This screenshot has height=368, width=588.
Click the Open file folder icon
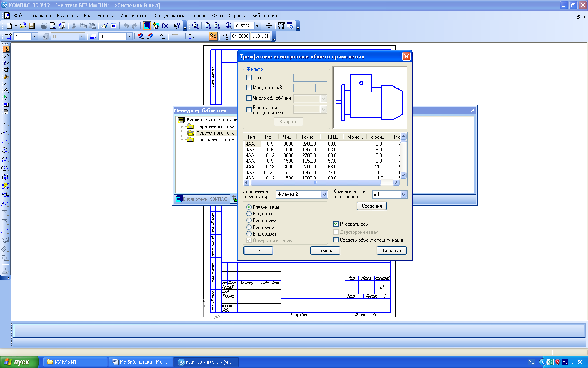point(23,26)
